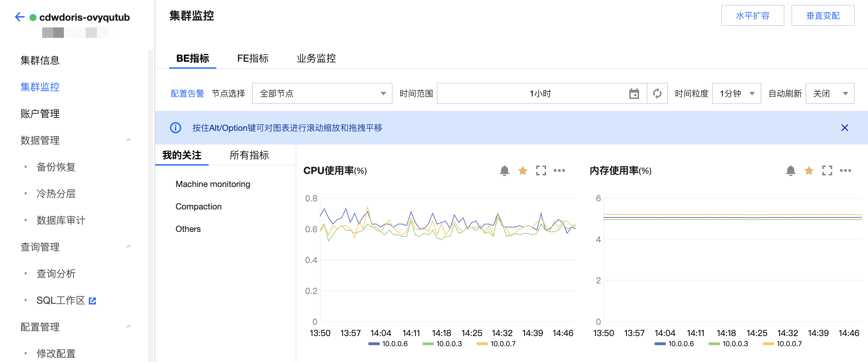Viewport: 868px width, 362px height.
Task: Open more options for CPU使用率 chart
Action: tap(559, 171)
